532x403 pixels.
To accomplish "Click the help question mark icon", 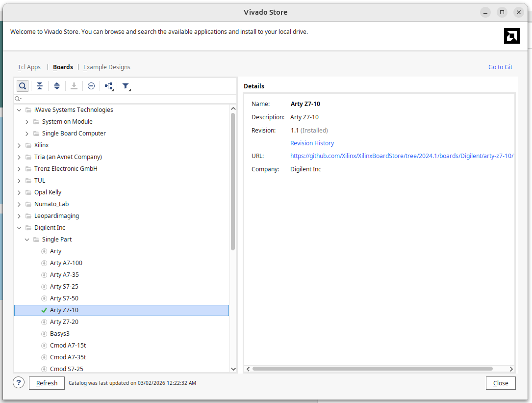I will click(19, 383).
